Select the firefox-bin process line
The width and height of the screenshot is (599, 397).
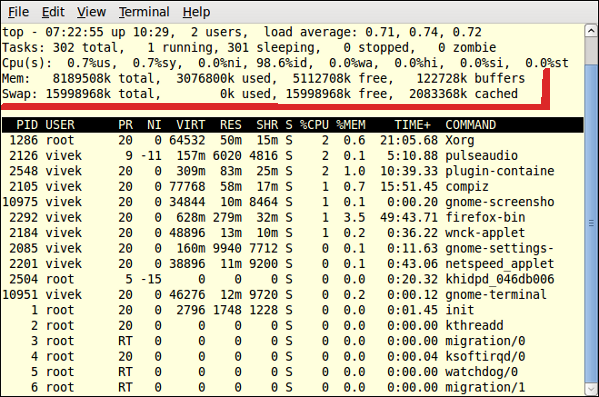(292, 217)
